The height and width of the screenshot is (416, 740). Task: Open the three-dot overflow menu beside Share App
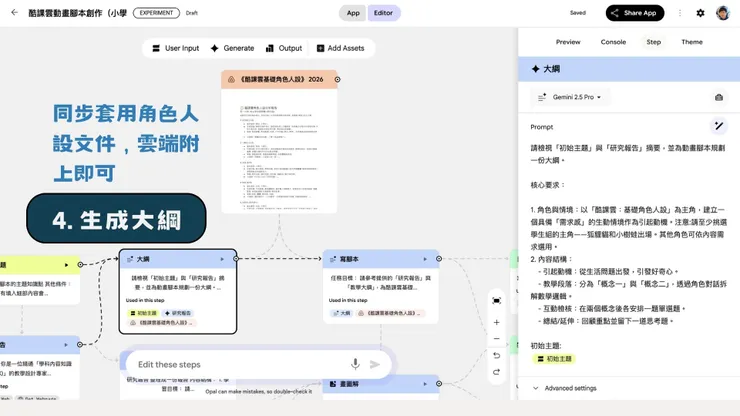(x=680, y=13)
